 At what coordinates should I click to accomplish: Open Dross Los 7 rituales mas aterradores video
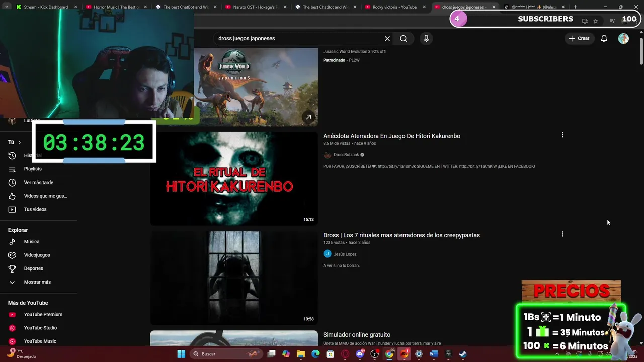(401, 235)
